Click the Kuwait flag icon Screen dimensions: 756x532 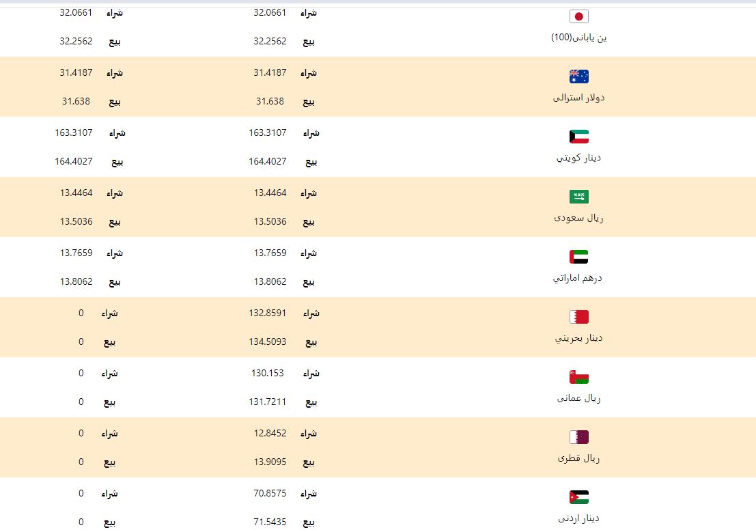pyautogui.click(x=578, y=137)
